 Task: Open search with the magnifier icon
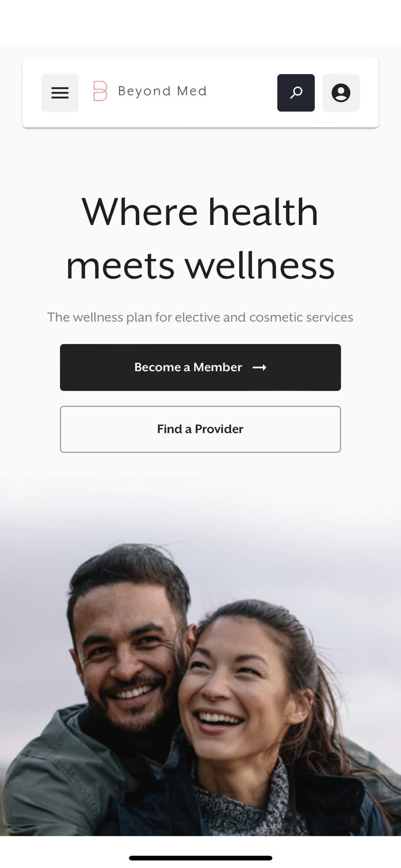point(296,93)
